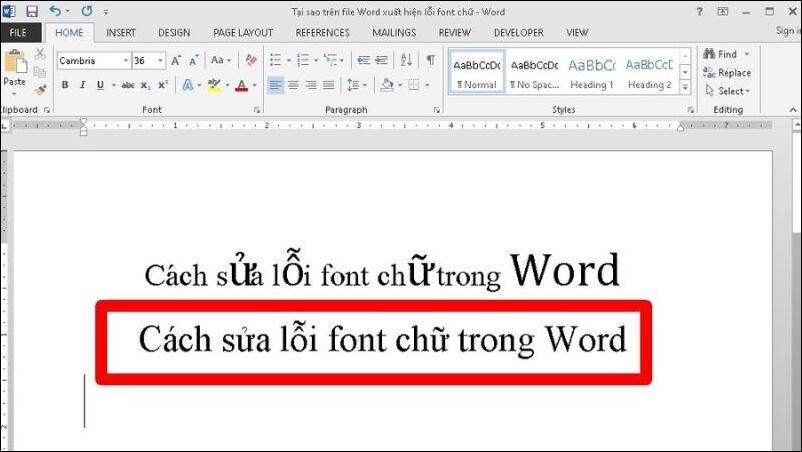Click the Find button
Image resolution: width=802 pixels, height=452 pixels.
point(720,54)
